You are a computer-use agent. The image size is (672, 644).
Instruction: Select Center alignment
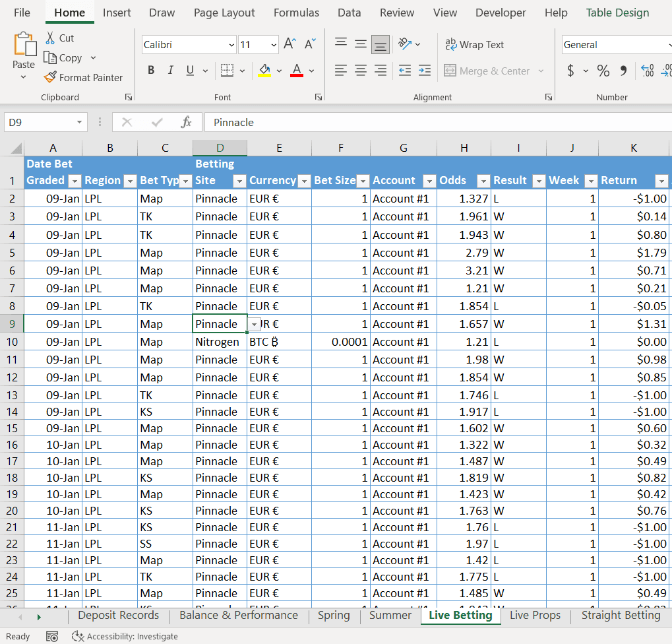point(360,70)
